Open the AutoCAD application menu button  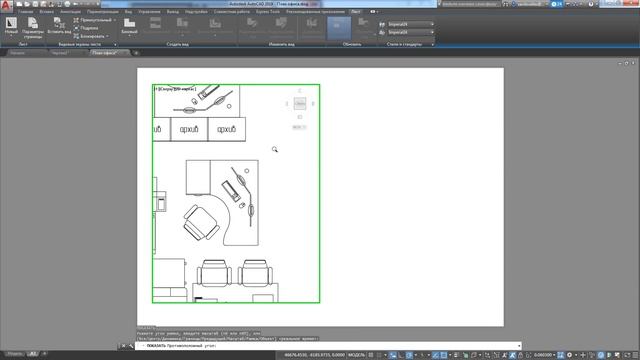pos(6,5)
